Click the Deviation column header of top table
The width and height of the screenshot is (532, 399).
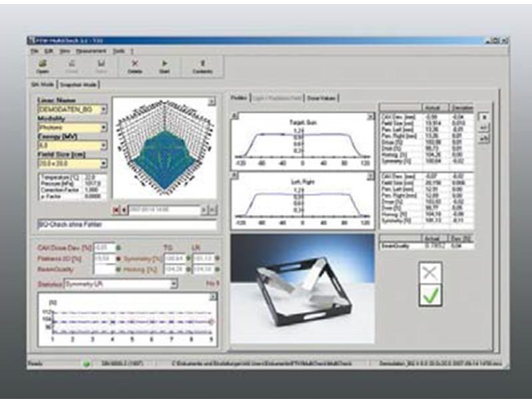462,108
